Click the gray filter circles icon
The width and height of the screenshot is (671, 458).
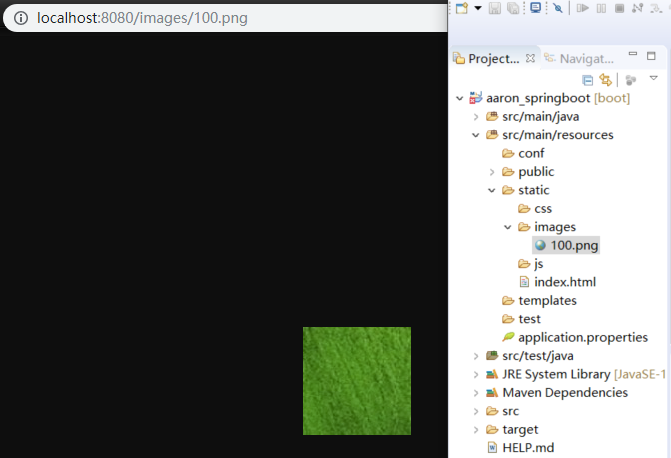pos(630,80)
